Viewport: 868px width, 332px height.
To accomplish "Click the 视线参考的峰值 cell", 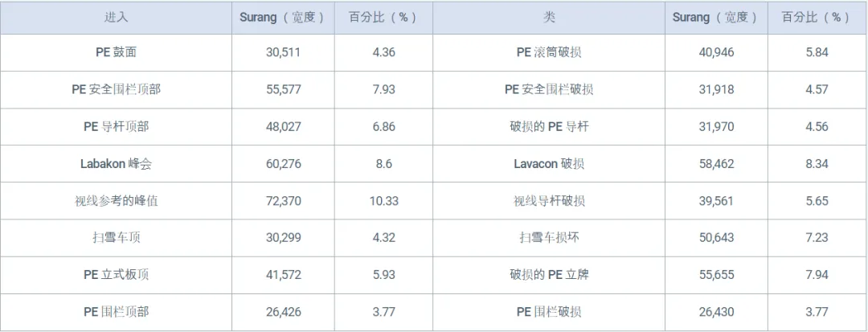I will coord(116,200).
